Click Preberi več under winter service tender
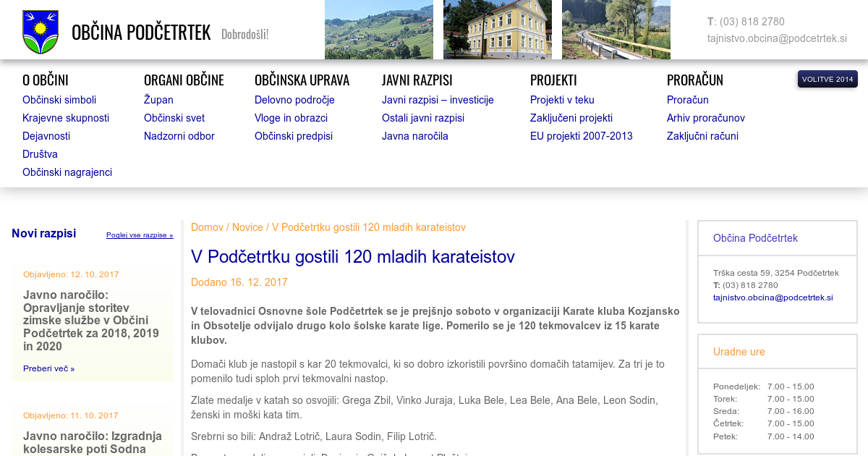Viewport: 868px width, 456px height. (48, 368)
